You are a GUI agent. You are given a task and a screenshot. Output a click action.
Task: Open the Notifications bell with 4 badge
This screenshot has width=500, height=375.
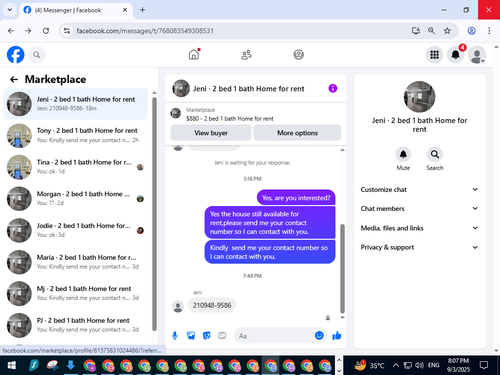point(456,55)
